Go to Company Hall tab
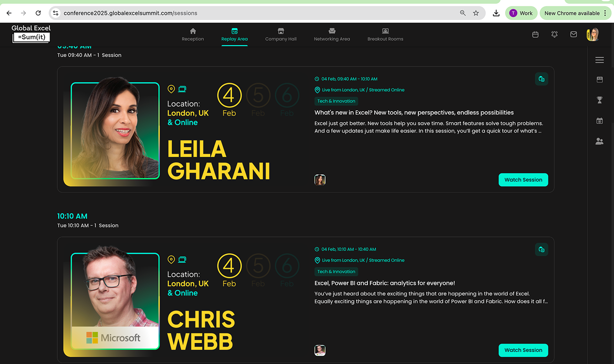614x364 pixels. pos(281,34)
